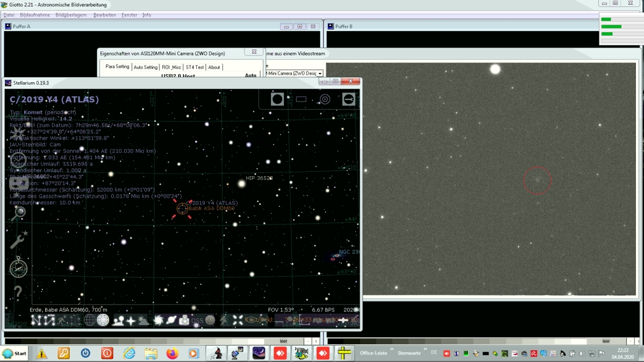Click the ocular view circle icon
The height and width of the screenshot is (362, 644).
click(x=277, y=99)
